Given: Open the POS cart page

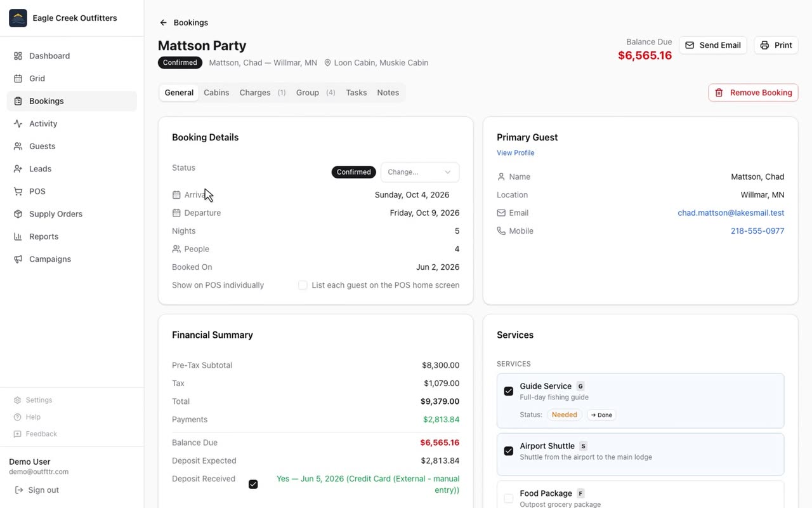Looking at the screenshot, I should pyautogui.click(x=72, y=191).
